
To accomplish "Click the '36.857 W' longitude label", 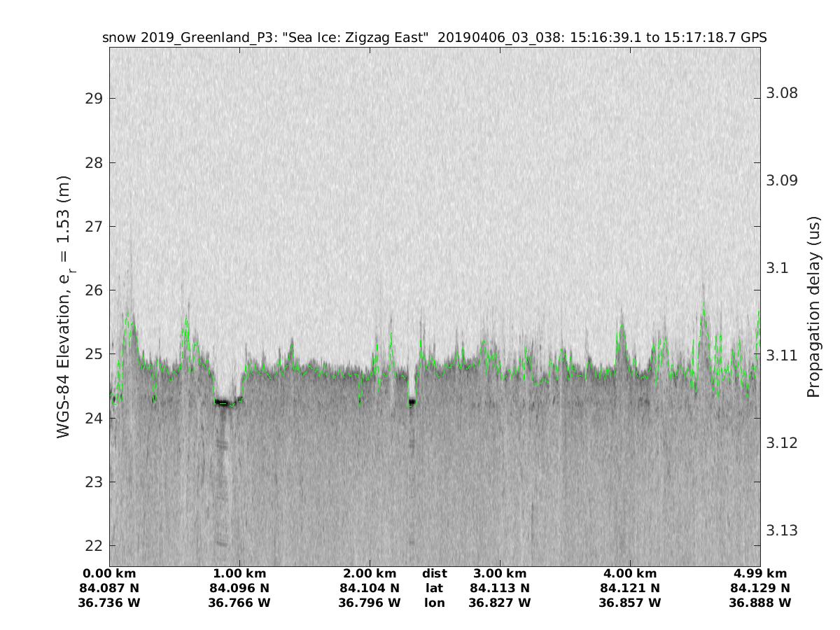I will pyautogui.click(x=630, y=603).
